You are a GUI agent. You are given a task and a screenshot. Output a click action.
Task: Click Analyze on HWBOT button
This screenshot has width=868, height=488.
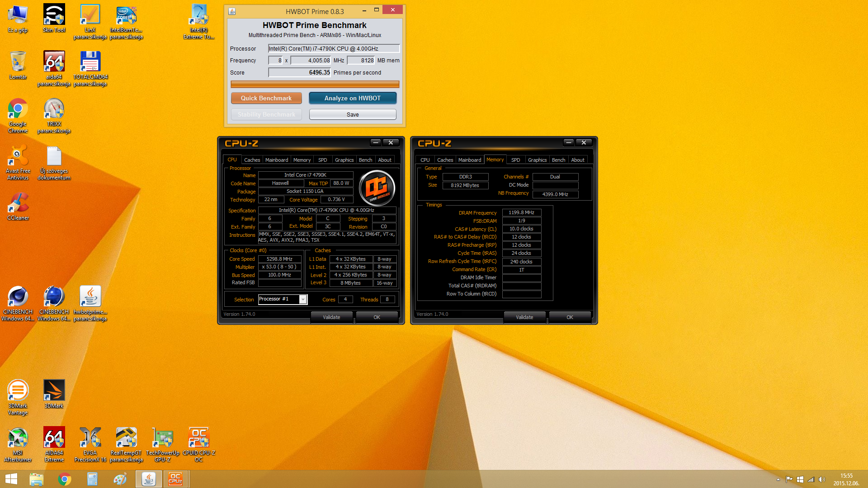tap(353, 98)
